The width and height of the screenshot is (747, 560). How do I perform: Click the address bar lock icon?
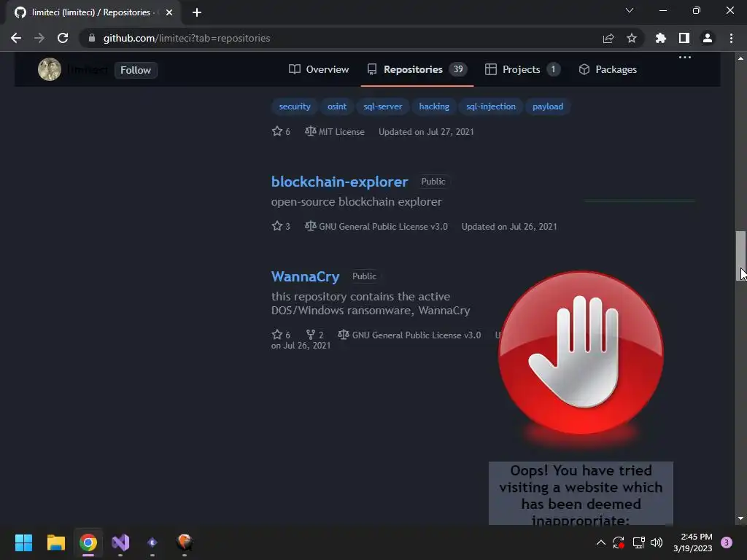pos(92,38)
